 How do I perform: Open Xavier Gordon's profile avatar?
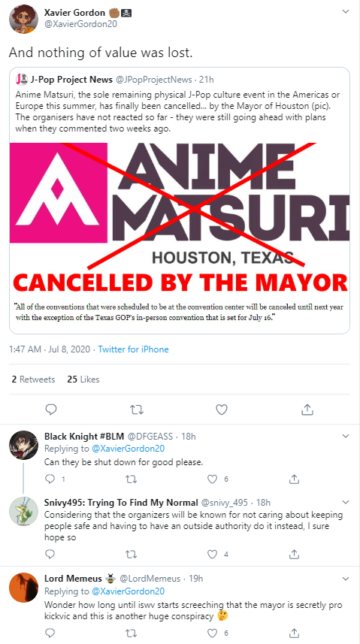coord(26,19)
